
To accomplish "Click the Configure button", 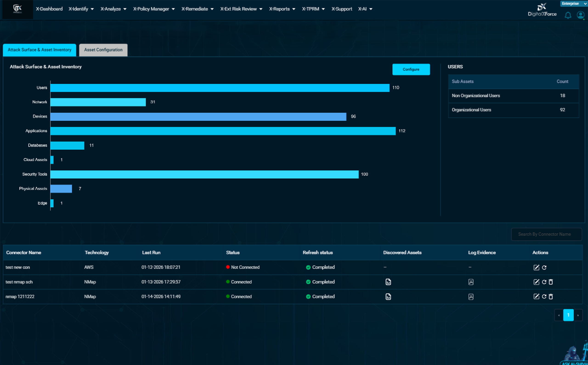I will tap(411, 69).
